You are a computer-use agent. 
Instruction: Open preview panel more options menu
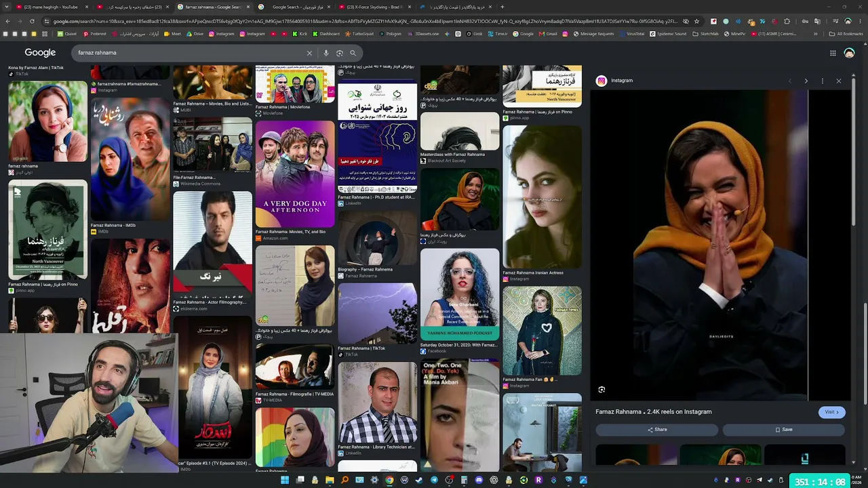823,81
